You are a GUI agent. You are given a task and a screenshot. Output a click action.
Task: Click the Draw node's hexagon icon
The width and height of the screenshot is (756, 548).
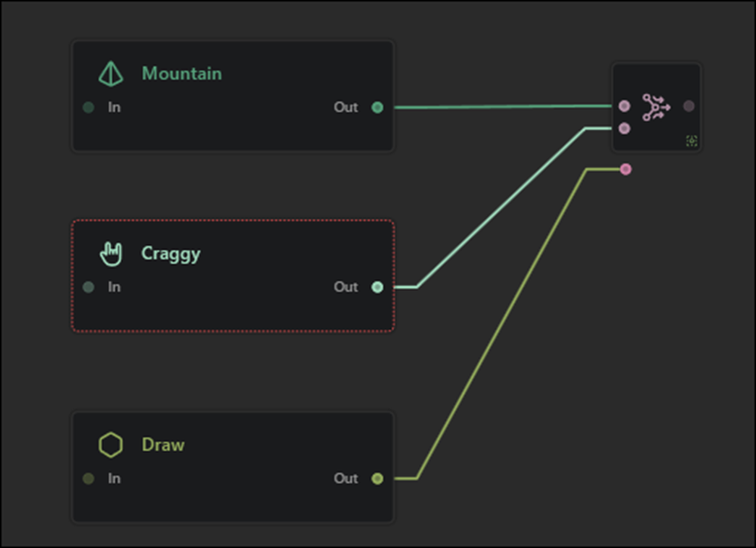tap(111, 445)
